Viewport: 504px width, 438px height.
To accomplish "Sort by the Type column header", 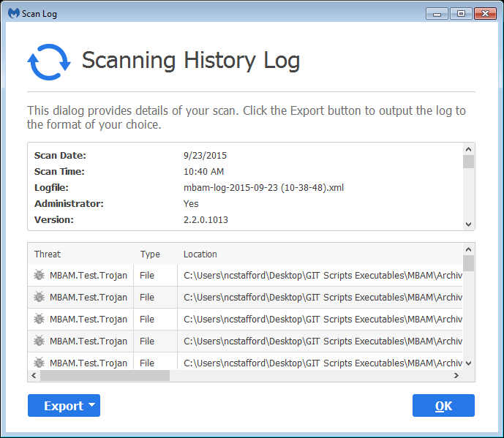I will pos(150,254).
